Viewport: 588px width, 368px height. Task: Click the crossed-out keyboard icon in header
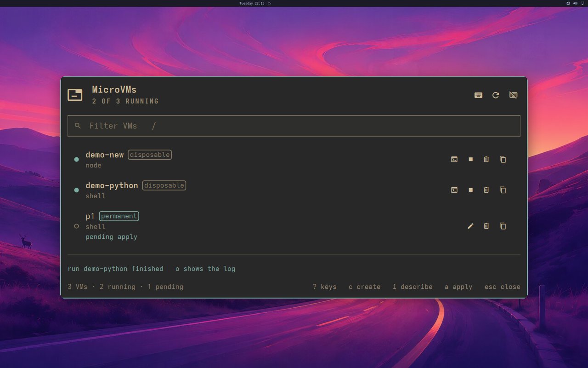coord(514,95)
